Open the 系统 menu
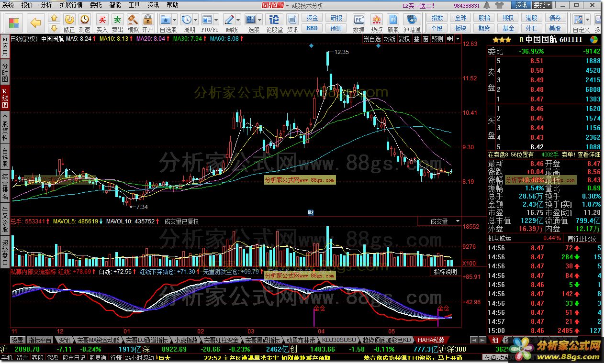 coord(9,5)
